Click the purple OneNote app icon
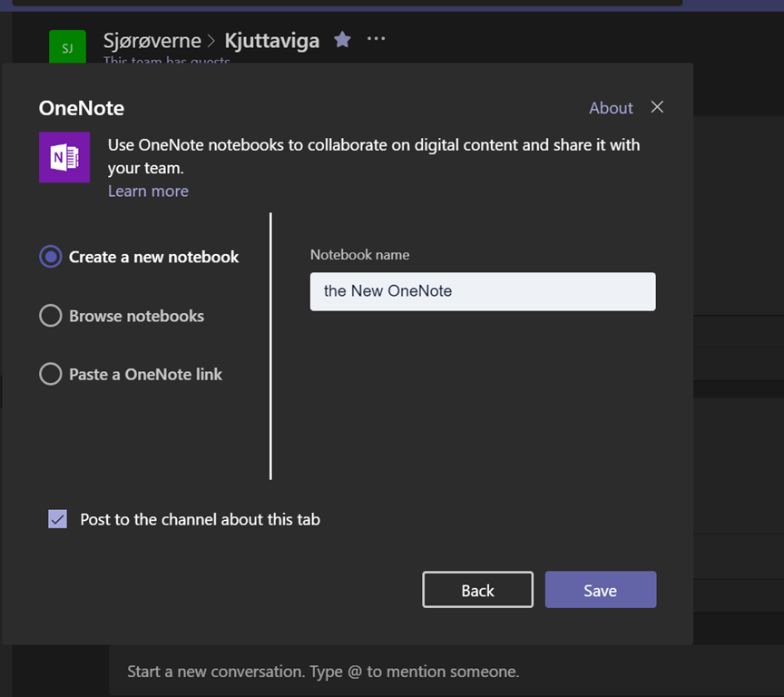This screenshot has height=697, width=784. [64, 158]
